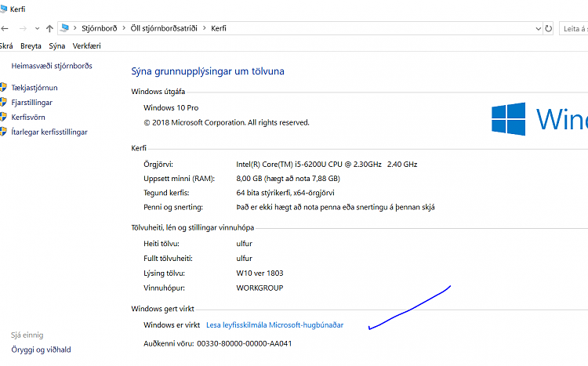This screenshot has width=588, height=366.
Task: Go up one level with up arrow
Action: coord(49,28)
